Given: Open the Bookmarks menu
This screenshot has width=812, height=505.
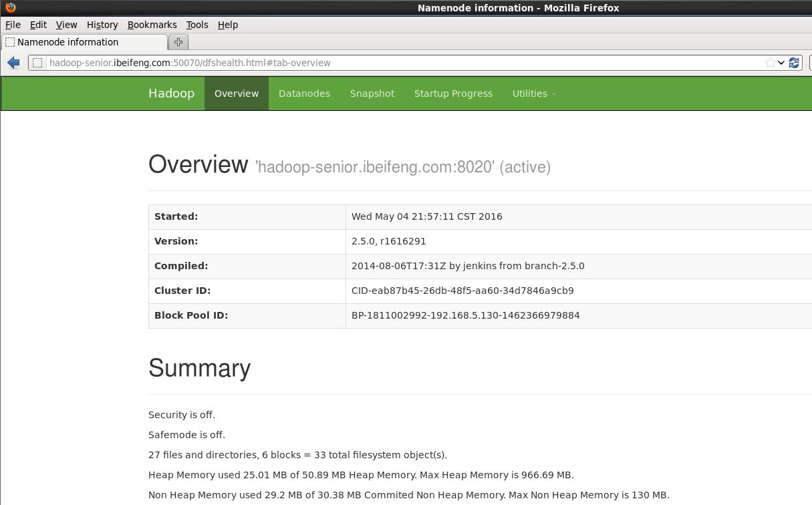Looking at the screenshot, I should [152, 25].
